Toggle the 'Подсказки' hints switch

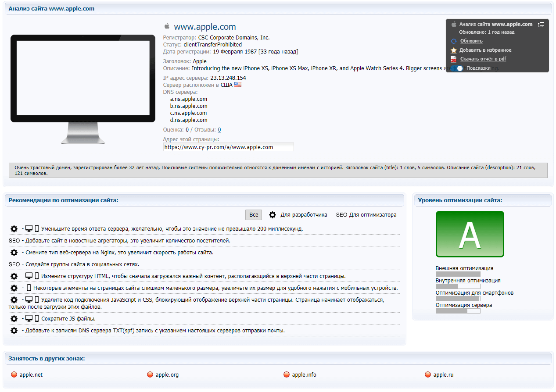[458, 68]
